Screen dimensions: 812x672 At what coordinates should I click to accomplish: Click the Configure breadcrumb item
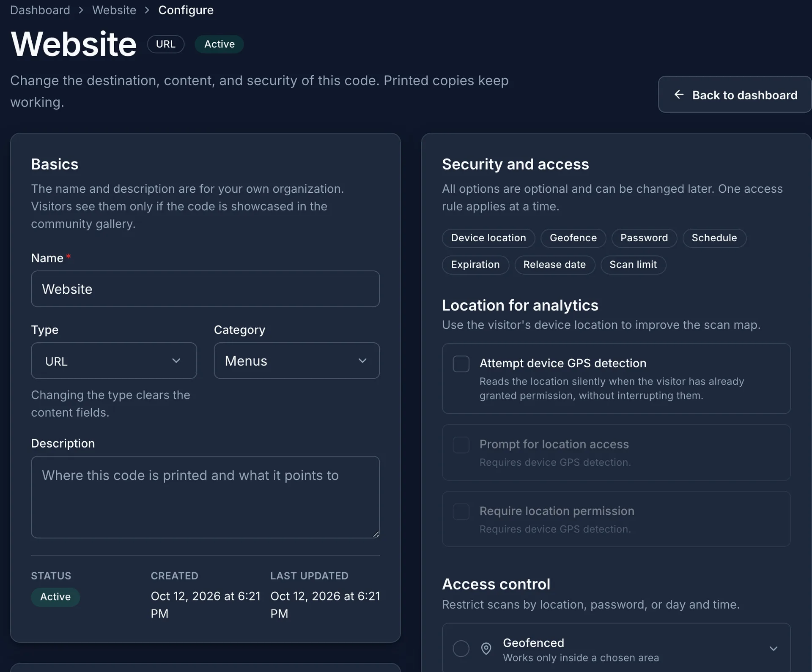click(186, 10)
